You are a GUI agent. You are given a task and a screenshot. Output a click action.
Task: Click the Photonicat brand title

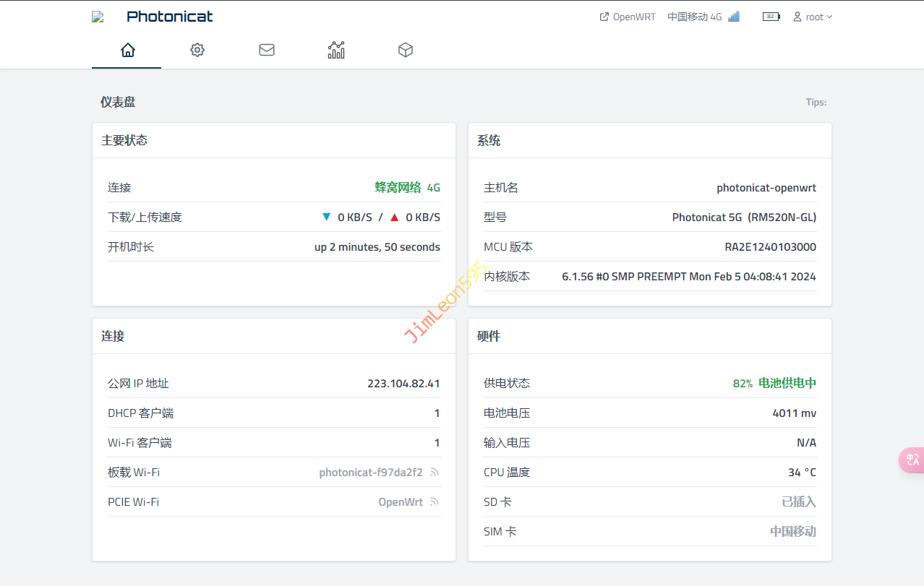169,17
